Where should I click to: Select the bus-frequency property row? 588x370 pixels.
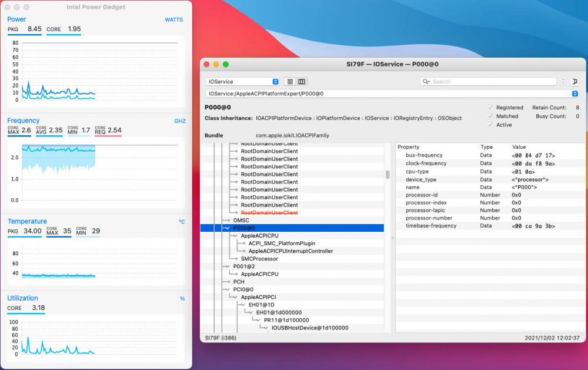pyautogui.click(x=490, y=155)
